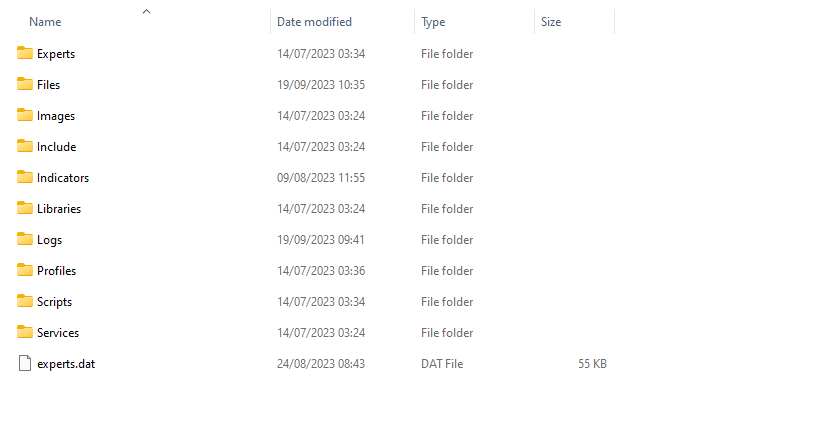Select the Libraries folder icon

(x=25, y=209)
